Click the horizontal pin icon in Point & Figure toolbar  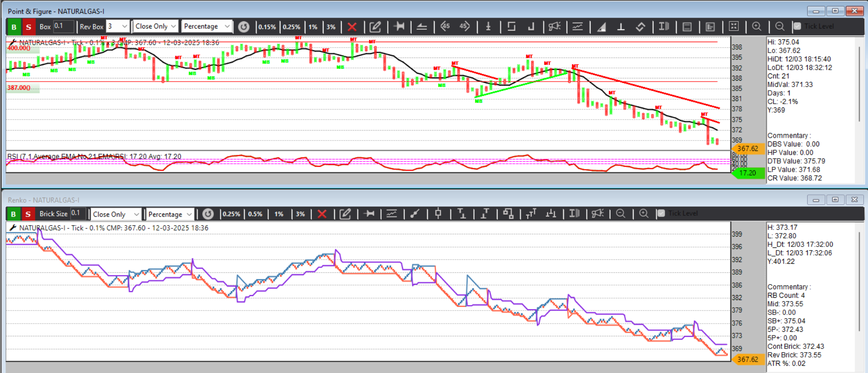[399, 26]
